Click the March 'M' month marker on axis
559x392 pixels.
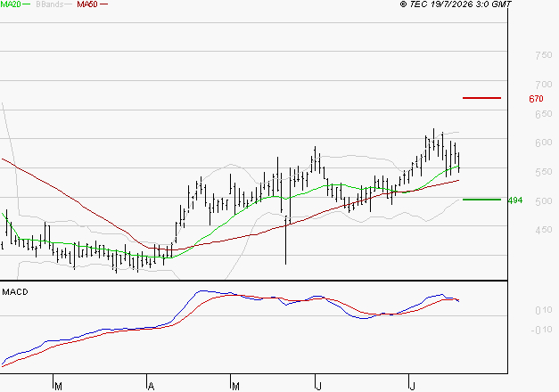59,387
